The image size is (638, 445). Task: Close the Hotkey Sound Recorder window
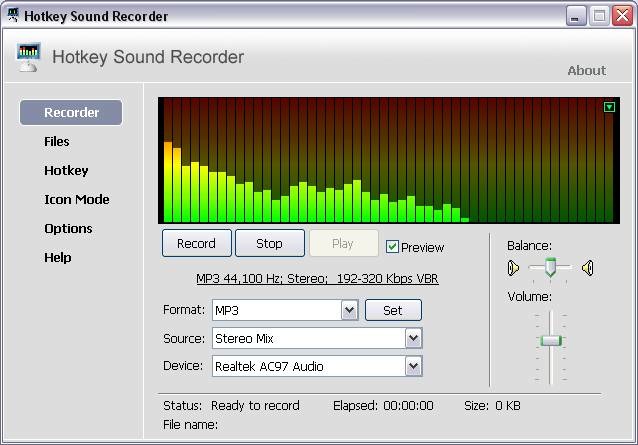point(623,16)
